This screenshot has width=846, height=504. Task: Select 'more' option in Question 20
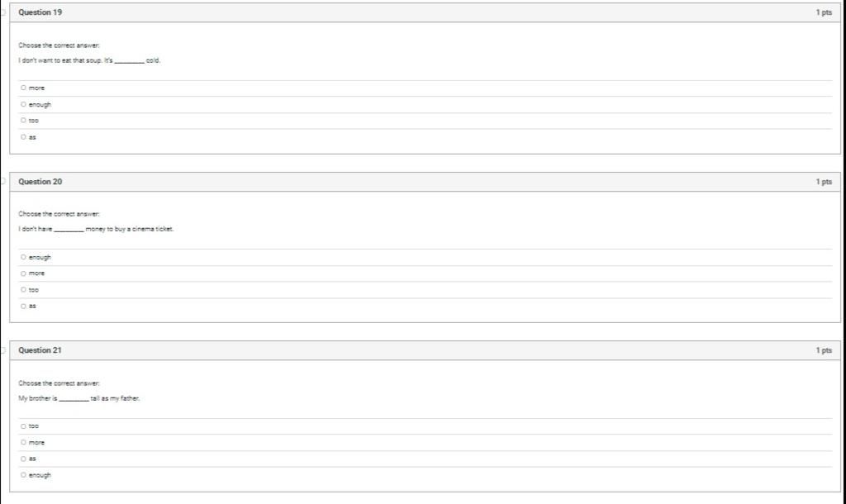23,273
